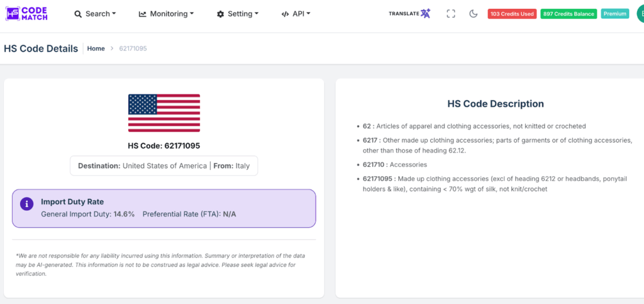Open the Translate language tool
Viewport: 644px width, 304px height.
point(409,13)
